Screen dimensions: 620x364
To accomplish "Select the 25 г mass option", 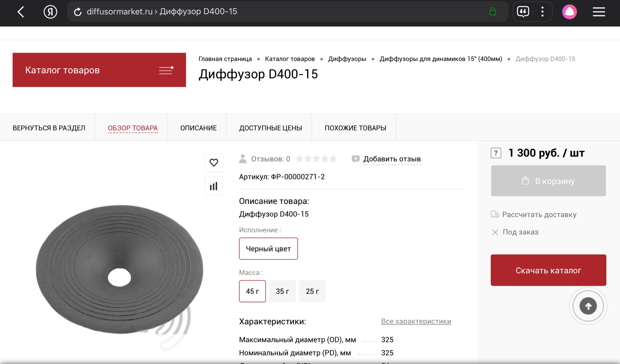I will click(x=312, y=291).
